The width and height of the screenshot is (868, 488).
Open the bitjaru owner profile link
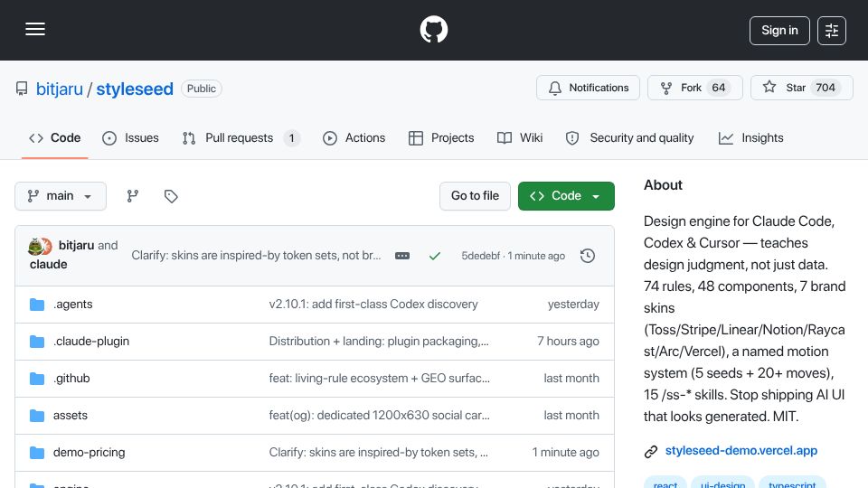(x=60, y=89)
